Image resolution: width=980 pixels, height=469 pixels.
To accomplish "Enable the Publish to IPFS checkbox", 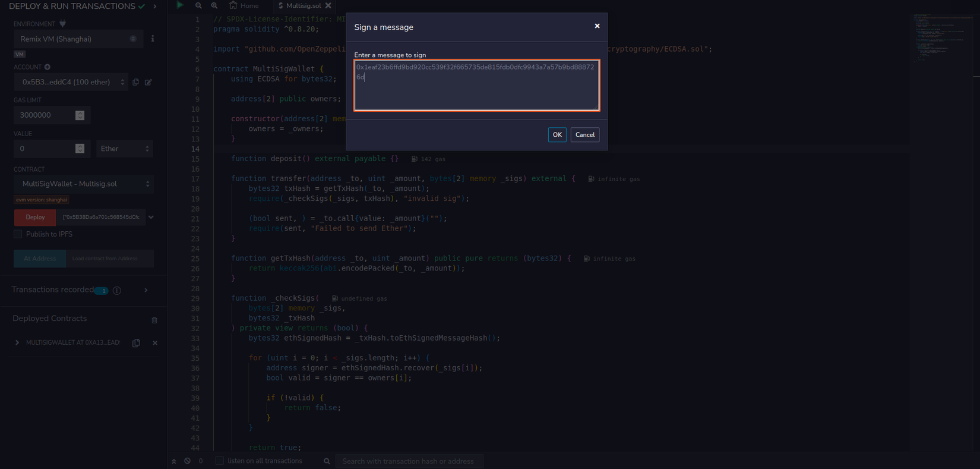I will pyautogui.click(x=18, y=234).
